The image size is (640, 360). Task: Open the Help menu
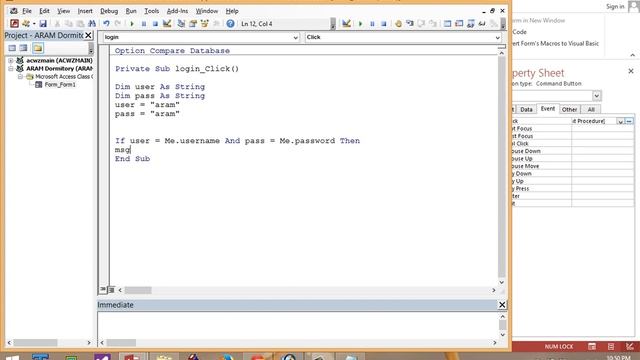(x=232, y=11)
